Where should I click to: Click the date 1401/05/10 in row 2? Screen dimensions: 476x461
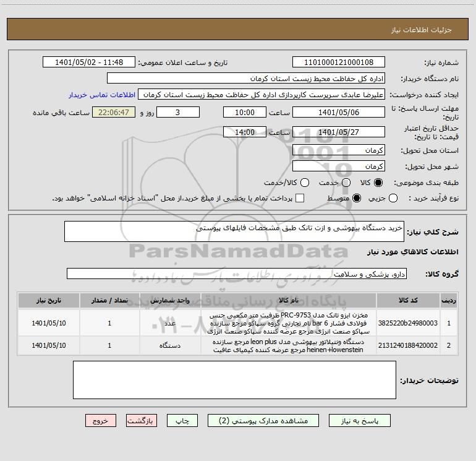tap(49, 345)
